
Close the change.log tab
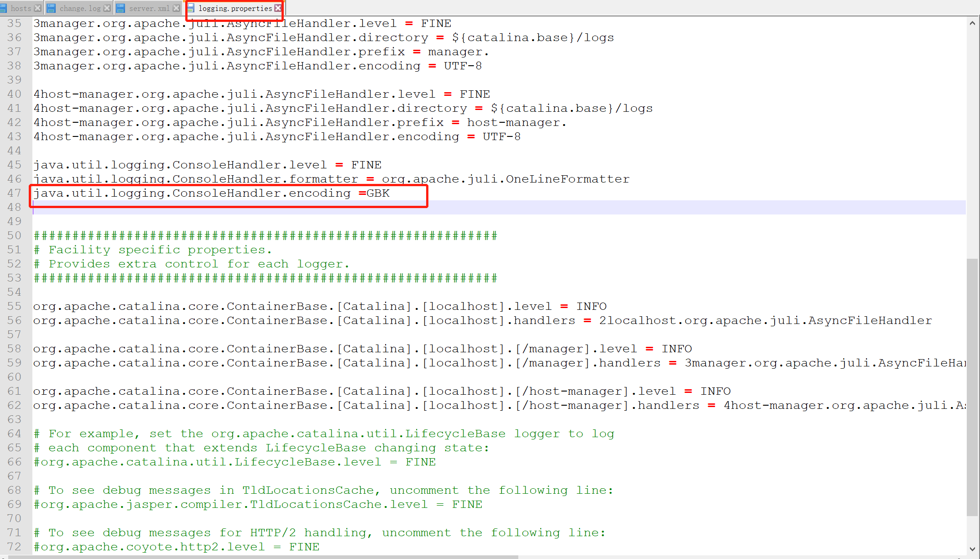(107, 8)
